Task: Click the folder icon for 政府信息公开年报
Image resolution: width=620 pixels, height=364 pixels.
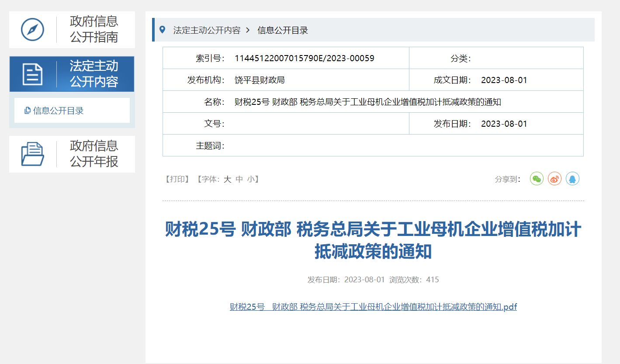Action: (33, 154)
